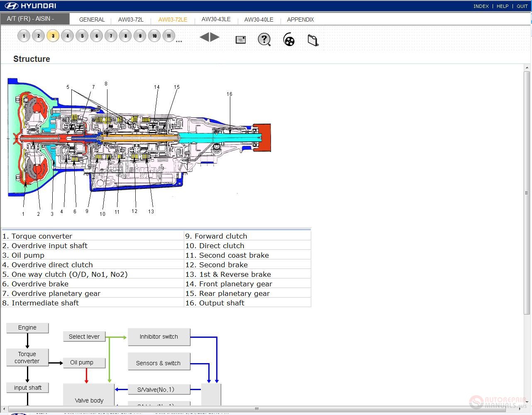Go to page 4 button

(67, 36)
